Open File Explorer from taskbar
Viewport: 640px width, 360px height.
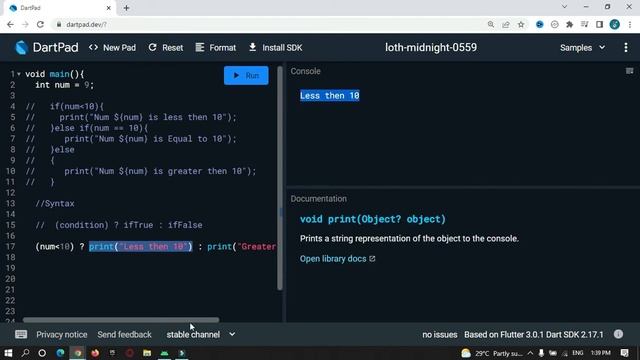point(147,353)
